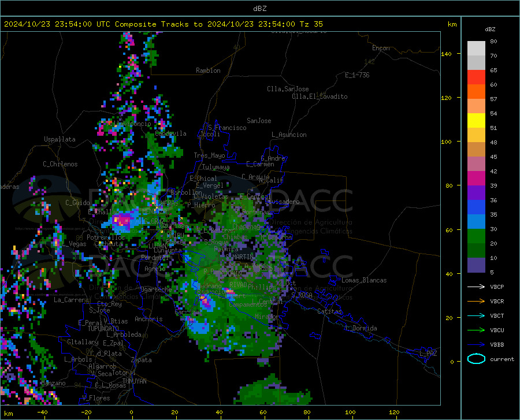
Task: Click the cyan 'current' ellipse legend icon
Action: click(476, 359)
